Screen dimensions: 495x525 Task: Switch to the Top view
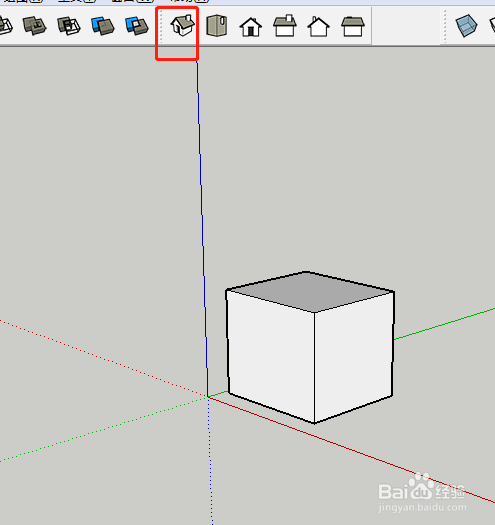click(217, 25)
